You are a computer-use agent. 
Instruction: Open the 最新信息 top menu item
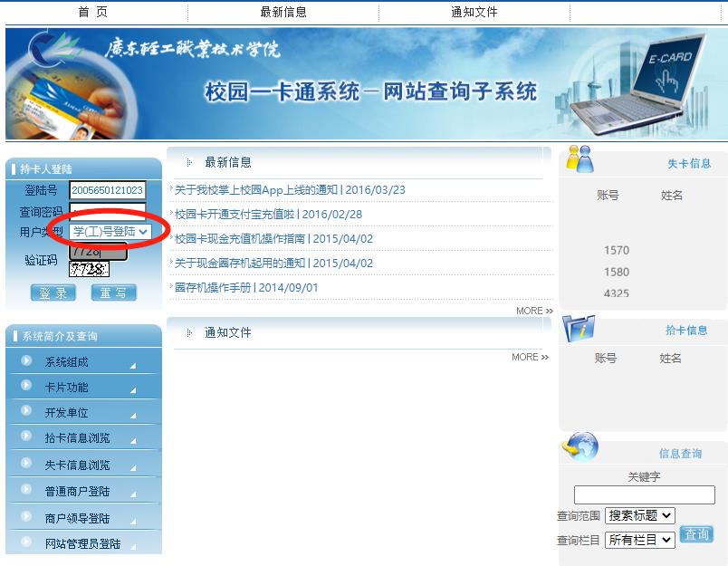[283, 12]
